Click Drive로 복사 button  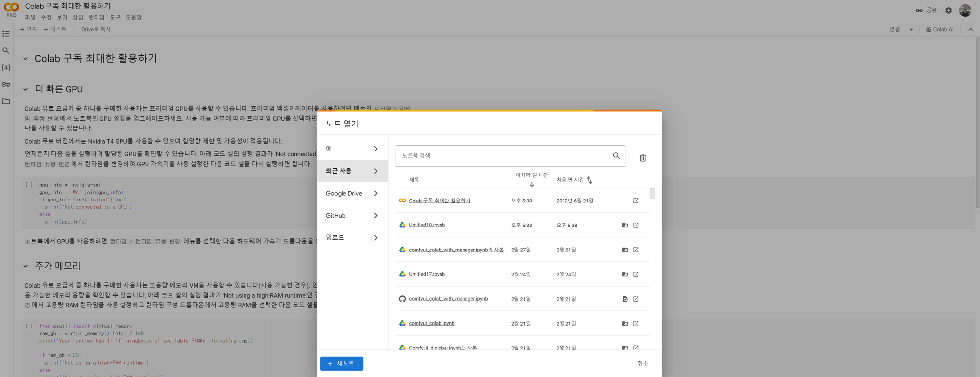pos(96,29)
